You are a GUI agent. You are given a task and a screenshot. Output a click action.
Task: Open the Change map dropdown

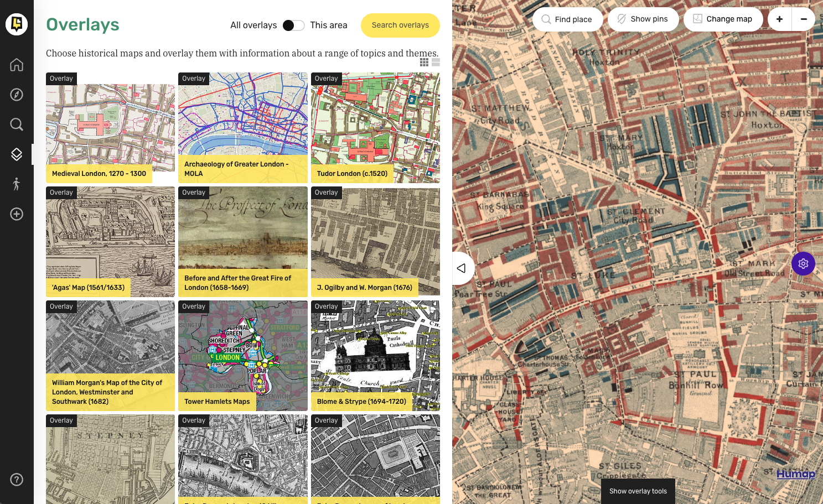[x=723, y=19]
